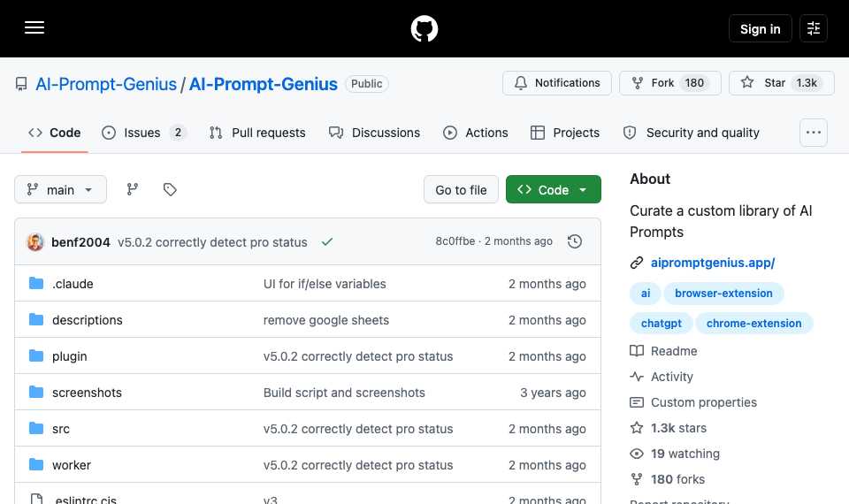Open the hamburger navigation menu
Viewport: 849px width, 504px height.
[x=34, y=27]
